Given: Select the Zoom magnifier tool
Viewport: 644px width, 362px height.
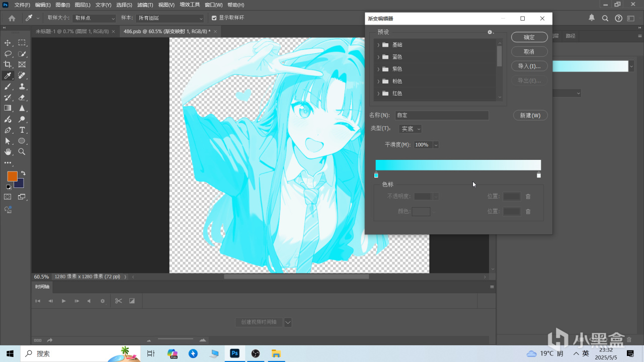Looking at the screenshot, I should 22,152.
